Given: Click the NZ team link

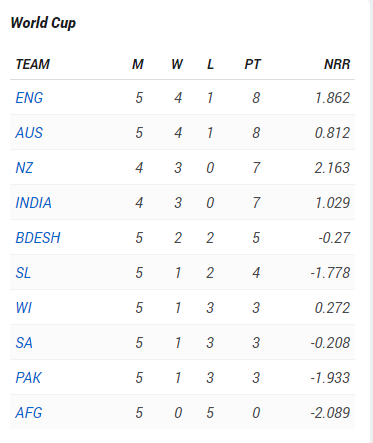Looking at the screenshot, I should click(x=24, y=168).
